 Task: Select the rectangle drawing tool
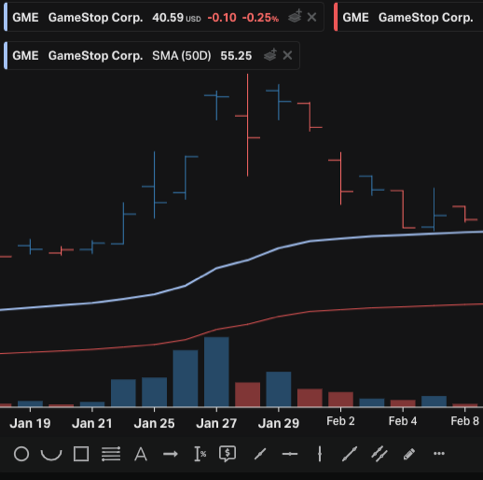tap(81, 454)
